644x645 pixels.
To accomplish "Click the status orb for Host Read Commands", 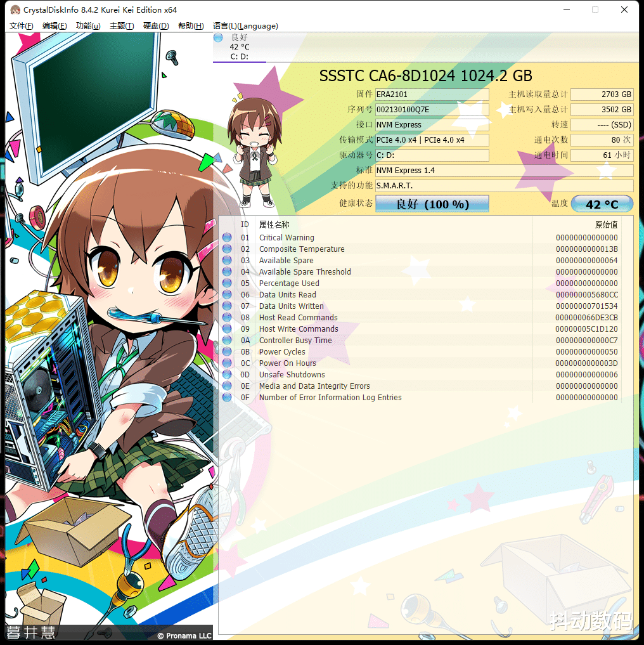I will click(x=227, y=317).
